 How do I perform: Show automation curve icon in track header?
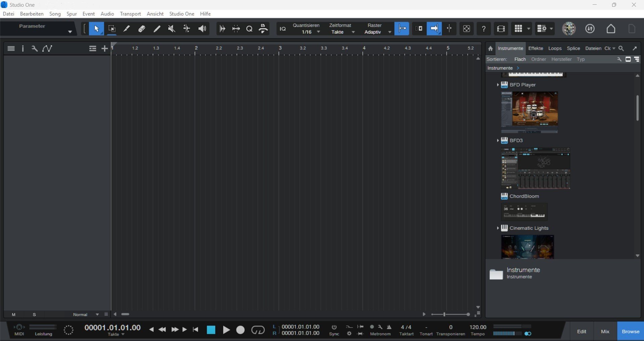47,49
